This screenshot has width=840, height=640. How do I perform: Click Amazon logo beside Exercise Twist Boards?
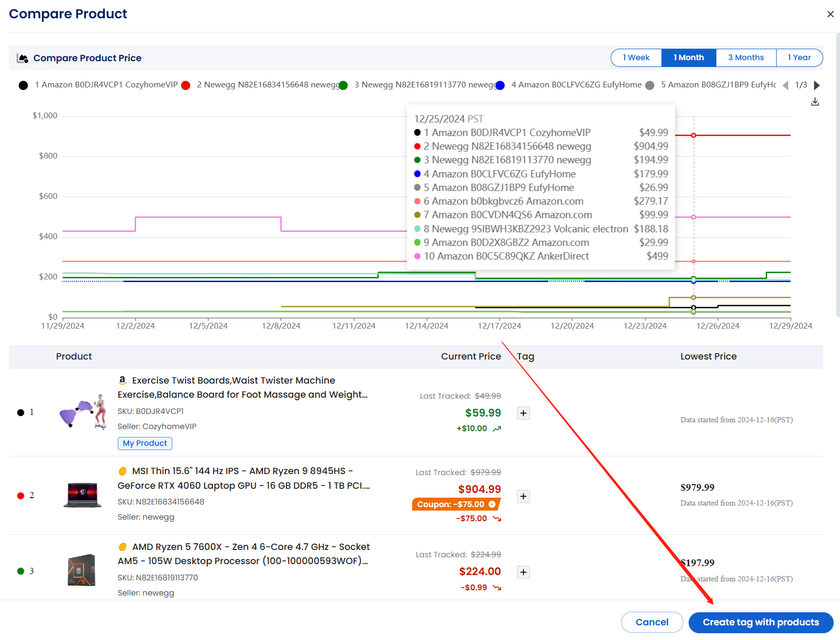[x=123, y=380]
